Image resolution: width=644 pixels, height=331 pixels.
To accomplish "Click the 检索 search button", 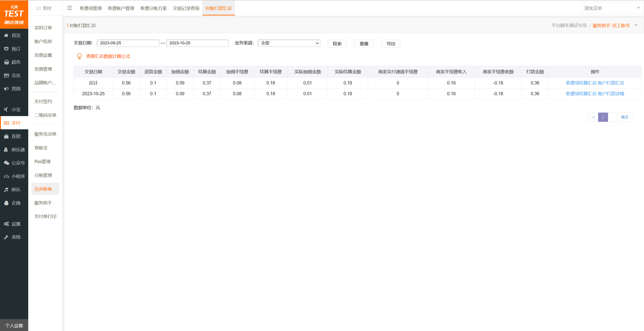I will (x=337, y=44).
